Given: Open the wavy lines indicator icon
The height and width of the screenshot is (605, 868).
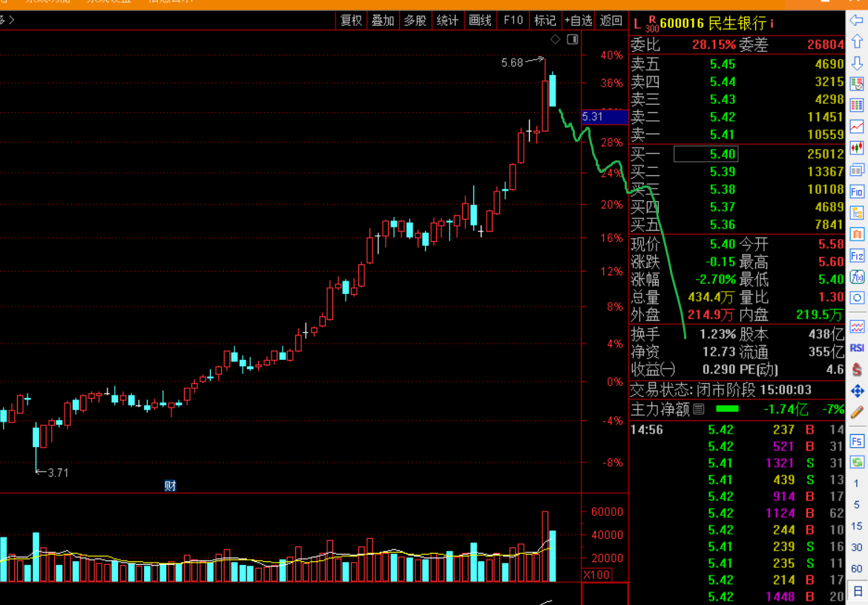Looking at the screenshot, I should 857,327.
